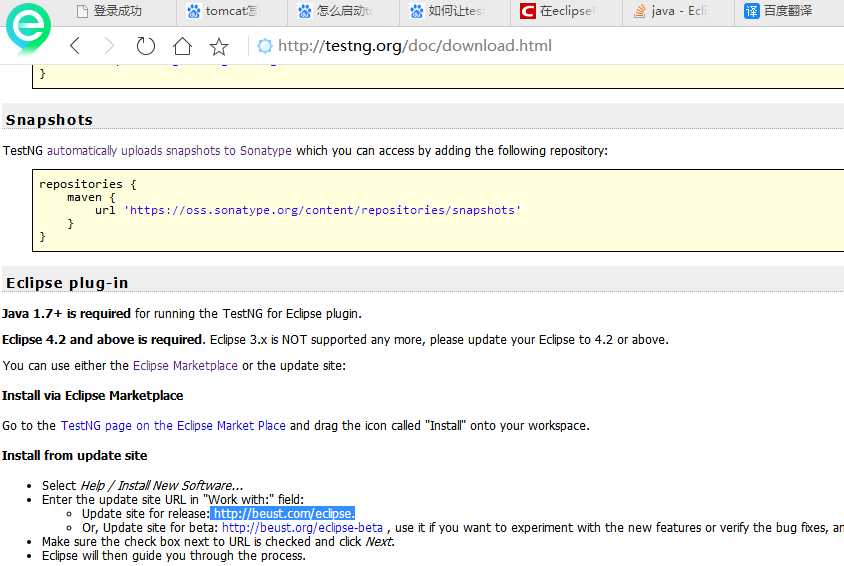844x566 pixels.
Task: Click 'Install from update site' text
Action: pos(74,456)
